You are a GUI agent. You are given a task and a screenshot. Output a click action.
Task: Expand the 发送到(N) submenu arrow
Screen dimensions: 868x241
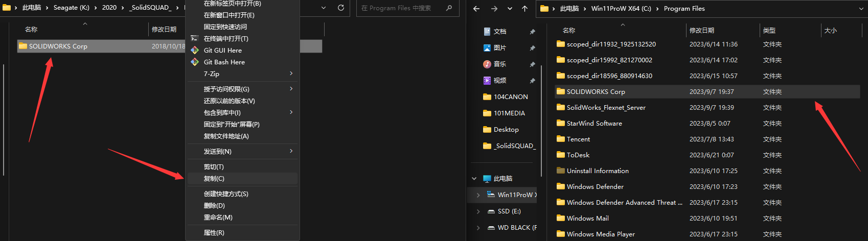pyautogui.click(x=291, y=151)
